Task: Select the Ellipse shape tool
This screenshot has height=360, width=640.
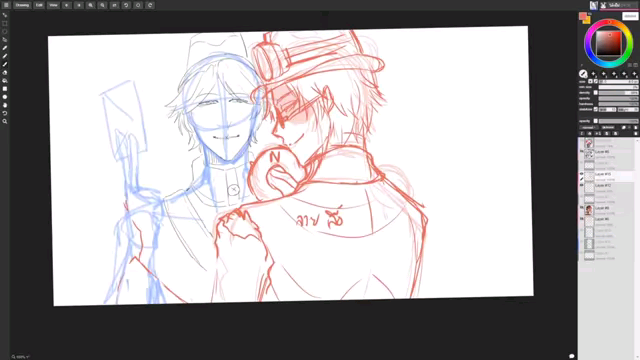Action: pos(5,97)
